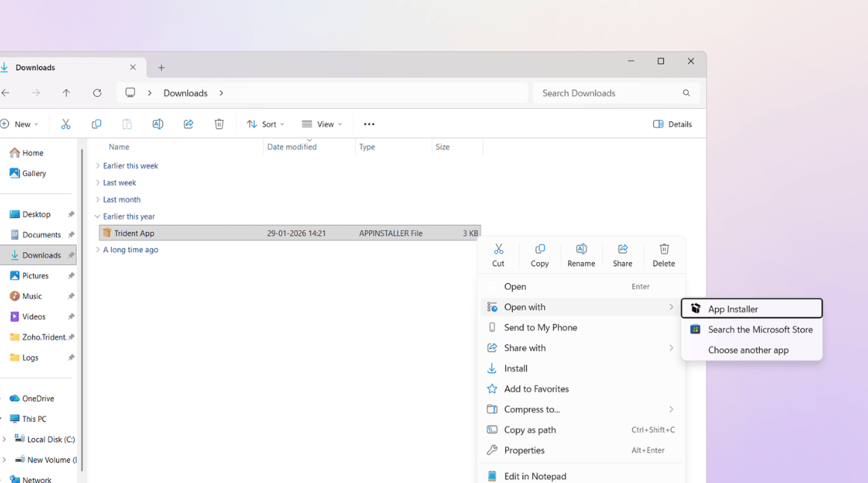Sort by the Type column header
868x483 pixels.
click(x=367, y=147)
